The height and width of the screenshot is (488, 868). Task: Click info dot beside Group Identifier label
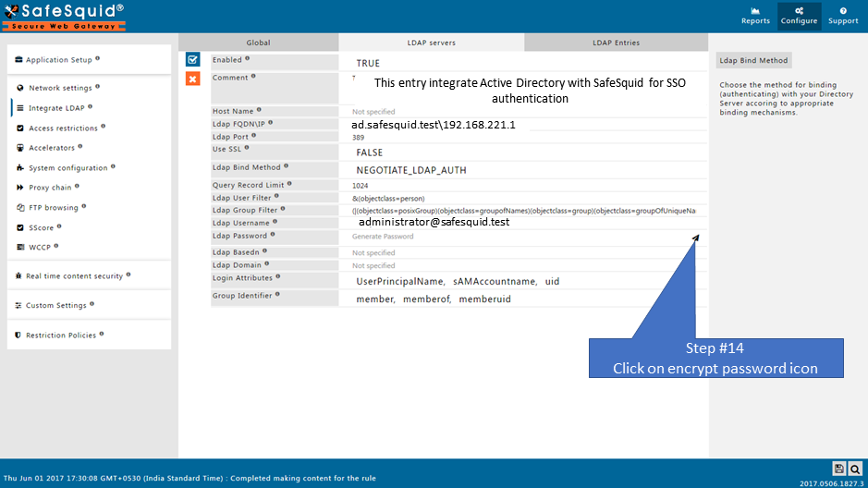click(277, 294)
